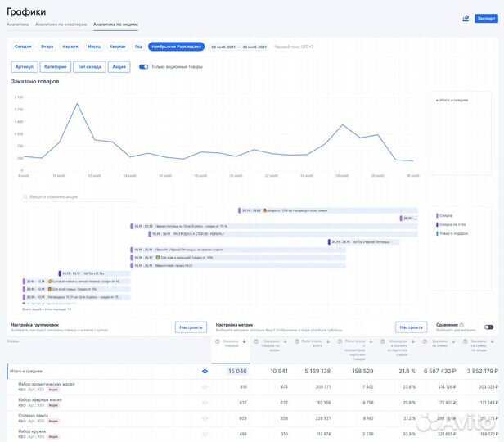Click eye icon in Набор ароматических масел row

point(205,387)
